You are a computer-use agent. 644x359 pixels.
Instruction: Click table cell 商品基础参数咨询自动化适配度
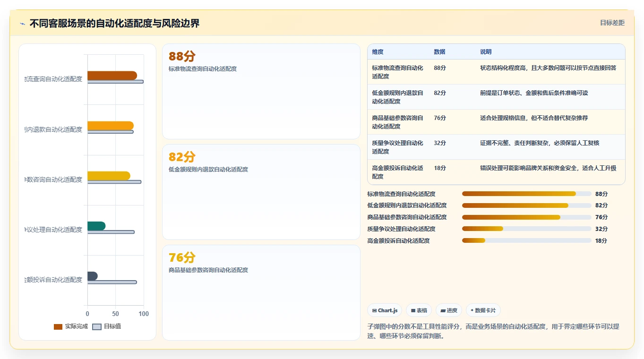point(397,122)
